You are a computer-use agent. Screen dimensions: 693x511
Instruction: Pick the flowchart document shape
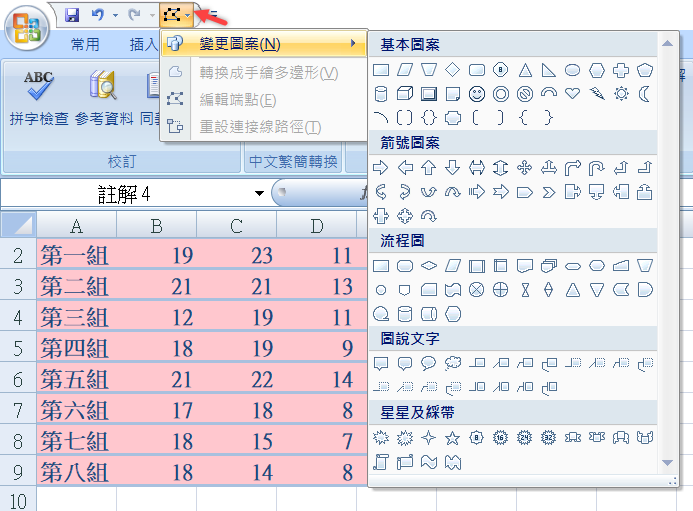point(525,266)
